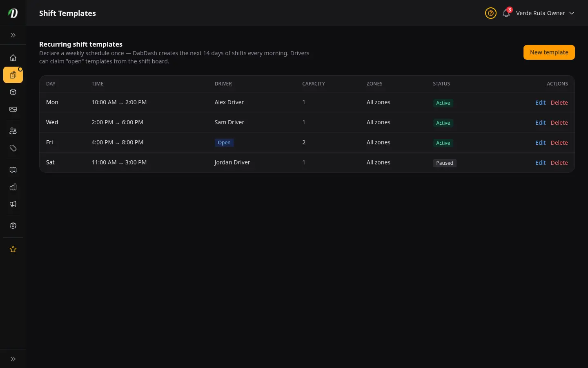The image size is (588, 368).
Task: Open the package box icon in the sidebar
Action: click(x=13, y=92)
